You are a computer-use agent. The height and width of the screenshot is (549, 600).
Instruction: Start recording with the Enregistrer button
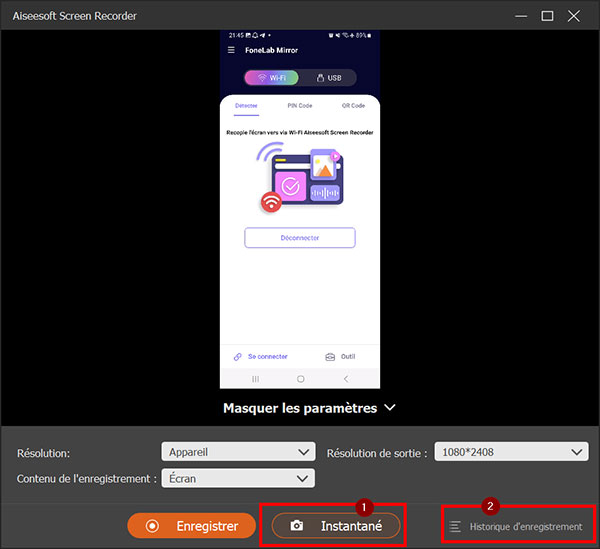(191, 526)
